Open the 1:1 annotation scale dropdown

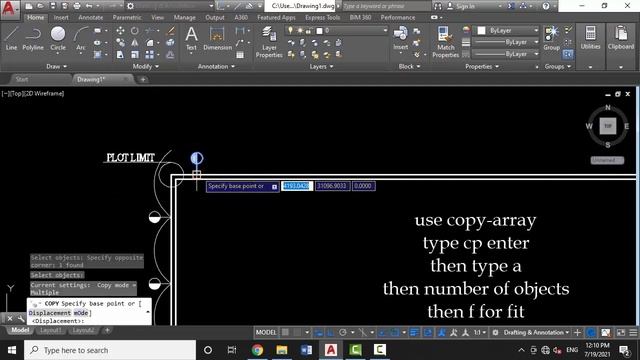click(x=479, y=332)
